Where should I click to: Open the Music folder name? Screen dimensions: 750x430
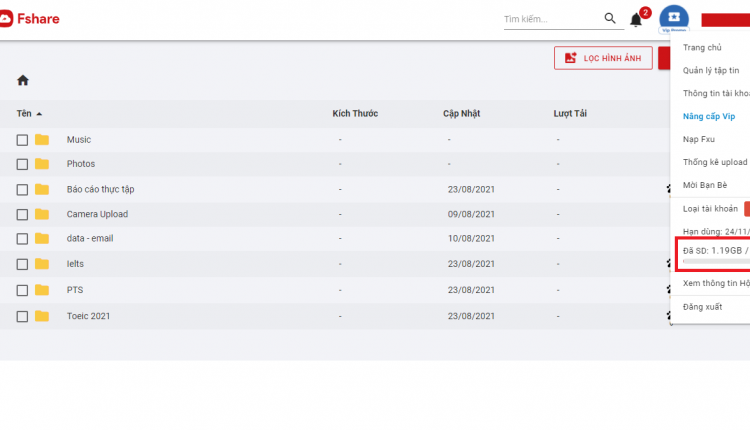click(x=78, y=139)
